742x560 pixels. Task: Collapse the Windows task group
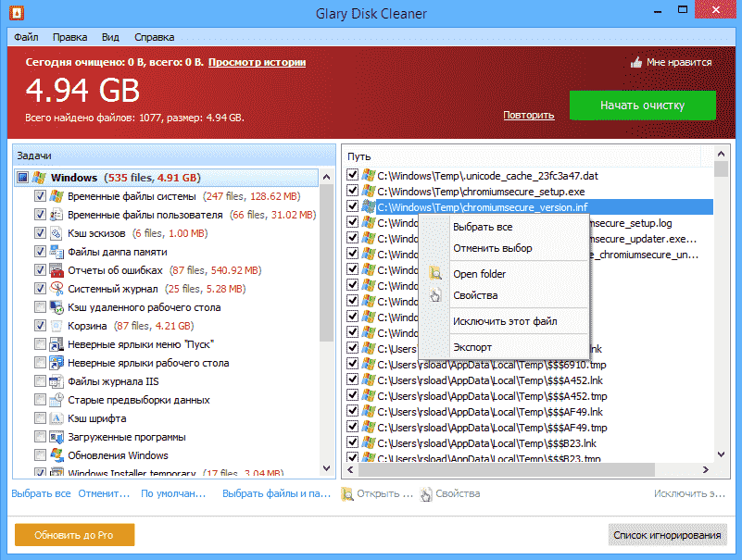click(x=21, y=178)
